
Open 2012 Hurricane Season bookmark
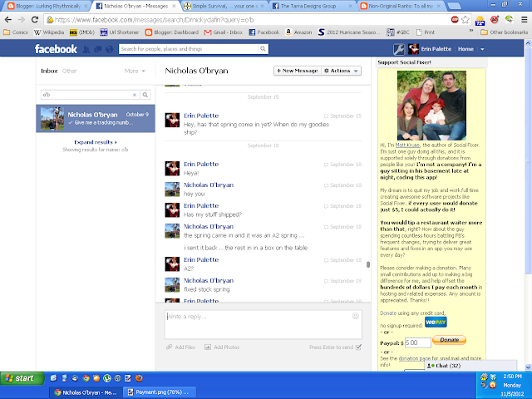(349, 32)
